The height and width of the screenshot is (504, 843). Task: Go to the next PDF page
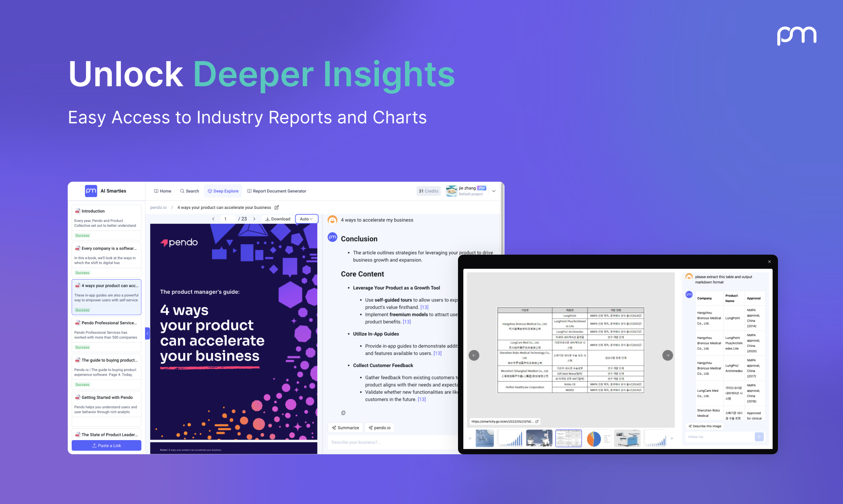coord(254,219)
